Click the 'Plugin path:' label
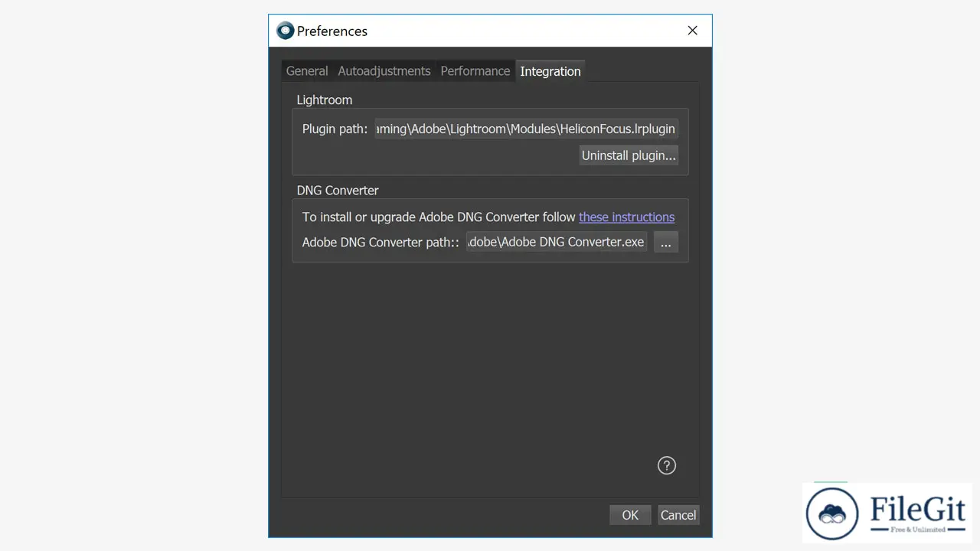Screen dimensions: 980x551 click(335, 129)
